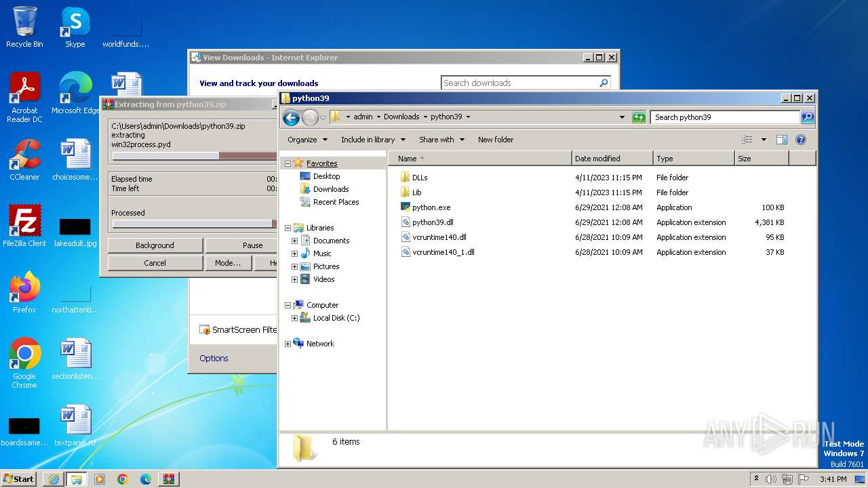Sort by Date modified column
Viewport: 868px width, 488px height.
612,159
